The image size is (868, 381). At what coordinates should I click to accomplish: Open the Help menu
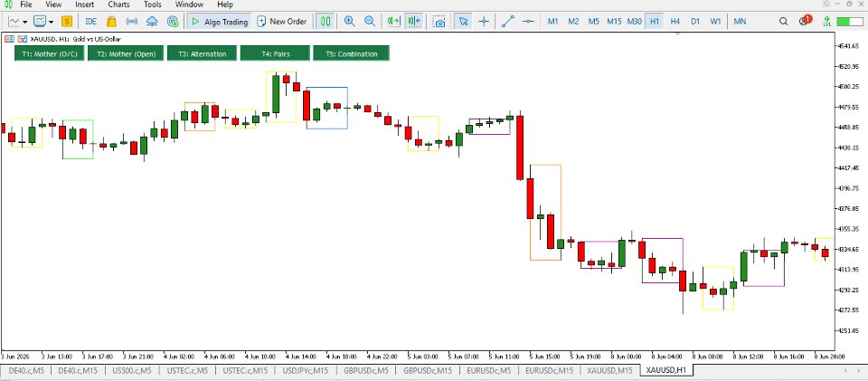click(225, 5)
